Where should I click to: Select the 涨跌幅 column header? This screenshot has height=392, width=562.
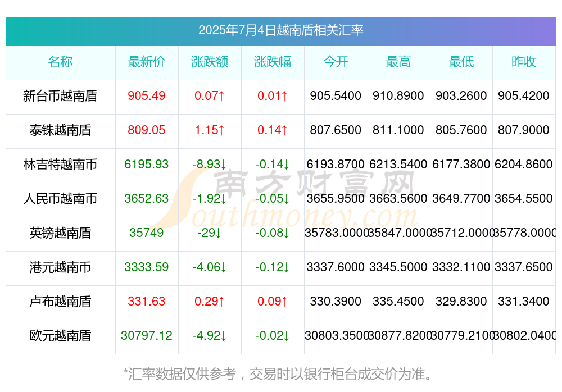click(273, 62)
